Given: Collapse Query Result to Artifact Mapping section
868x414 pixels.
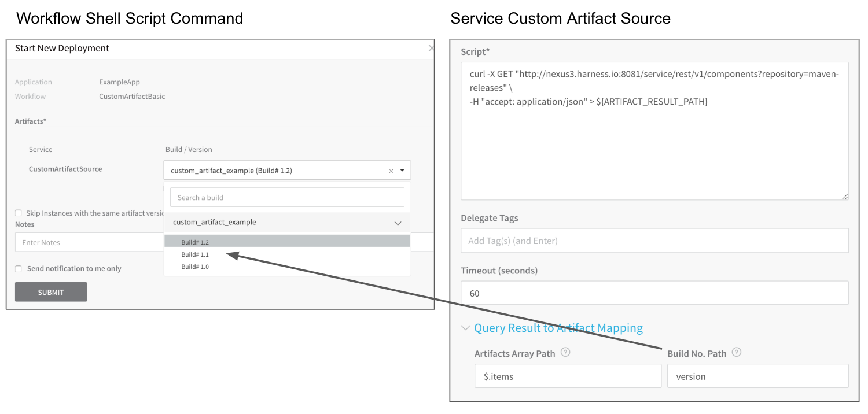Looking at the screenshot, I should [x=465, y=328].
